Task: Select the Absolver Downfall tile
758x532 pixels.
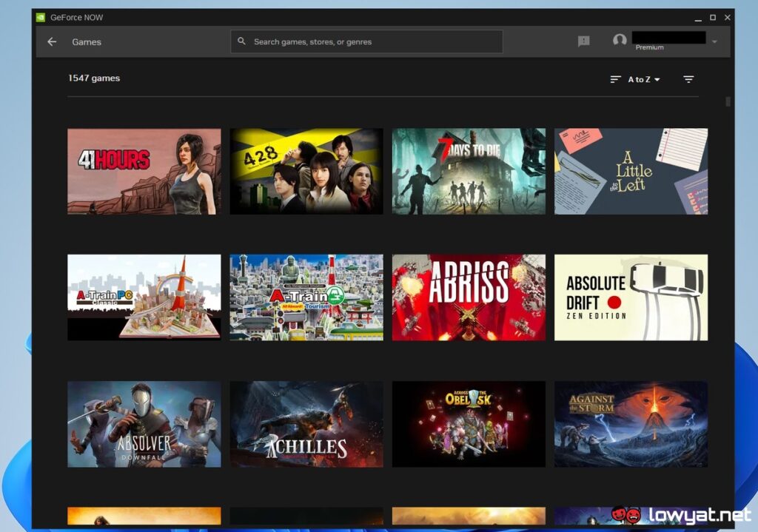Action: [x=144, y=424]
